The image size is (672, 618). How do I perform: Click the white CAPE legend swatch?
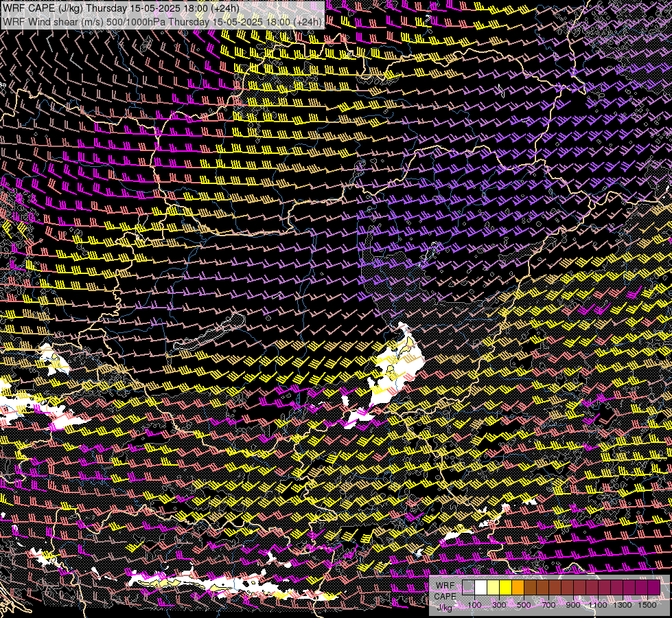[481, 588]
